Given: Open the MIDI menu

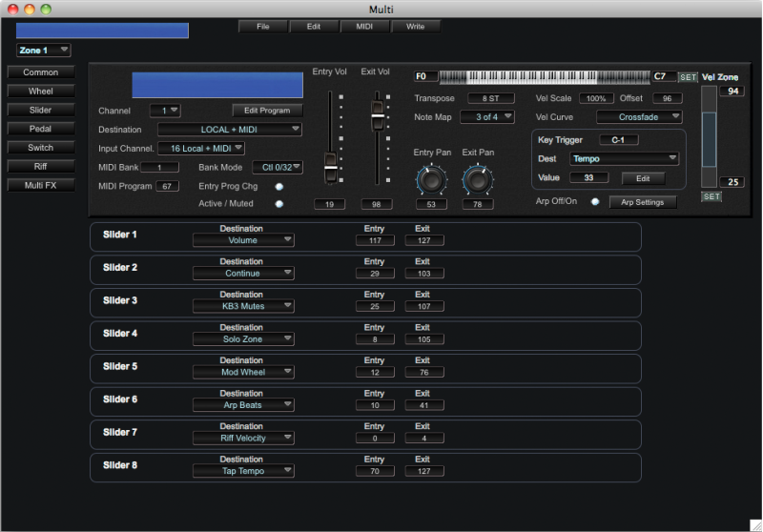Looking at the screenshot, I should (365, 27).
